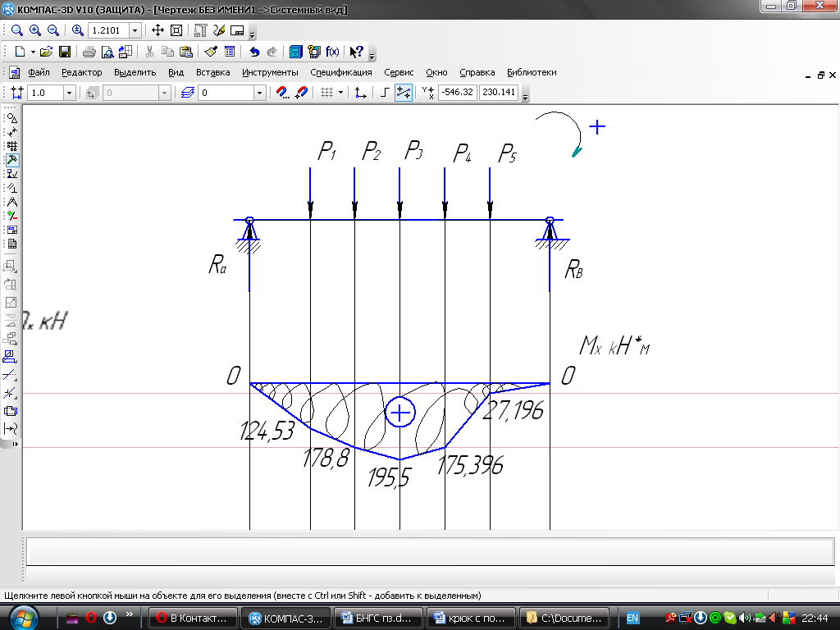The image size is (840, 630).
Task: Undo the last action
Action: tap(254, 52)
